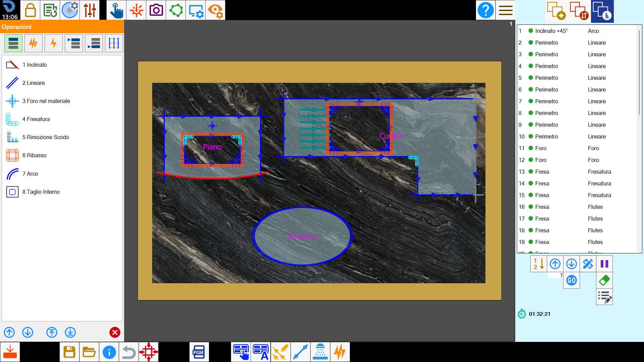Click the PGM program icon
This screenshot has width=644, height=362.
pyautogui.click(x=199, y=352)
